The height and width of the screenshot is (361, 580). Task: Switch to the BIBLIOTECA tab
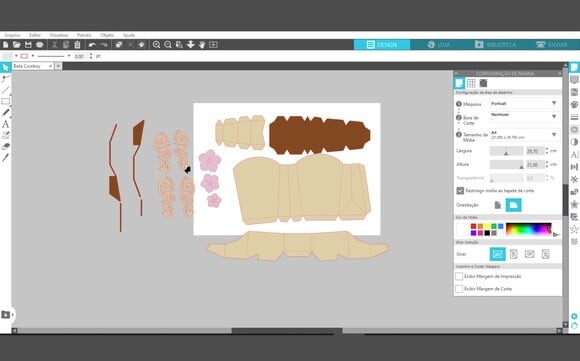(496, 45)
